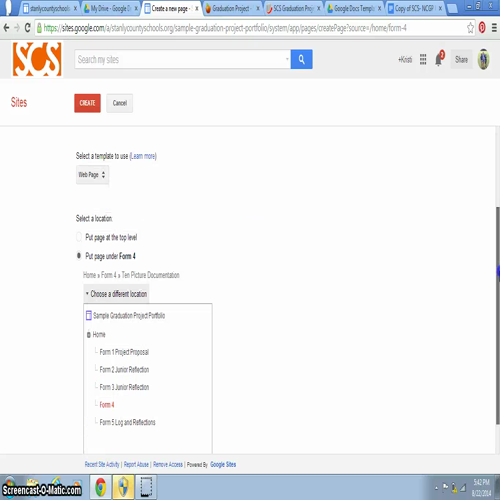Select Put page at the top level
This screenshot has width=500, height=500.
pyautogui.click(x=79, y=237)
